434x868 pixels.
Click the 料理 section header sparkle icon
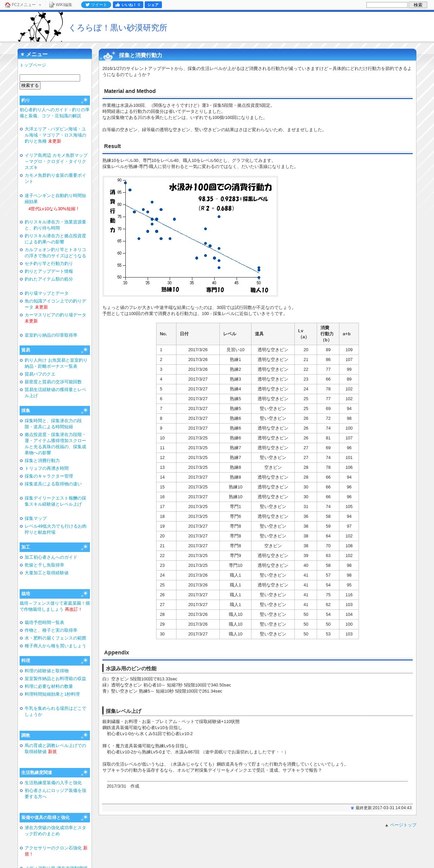click(x=85, y=660)
